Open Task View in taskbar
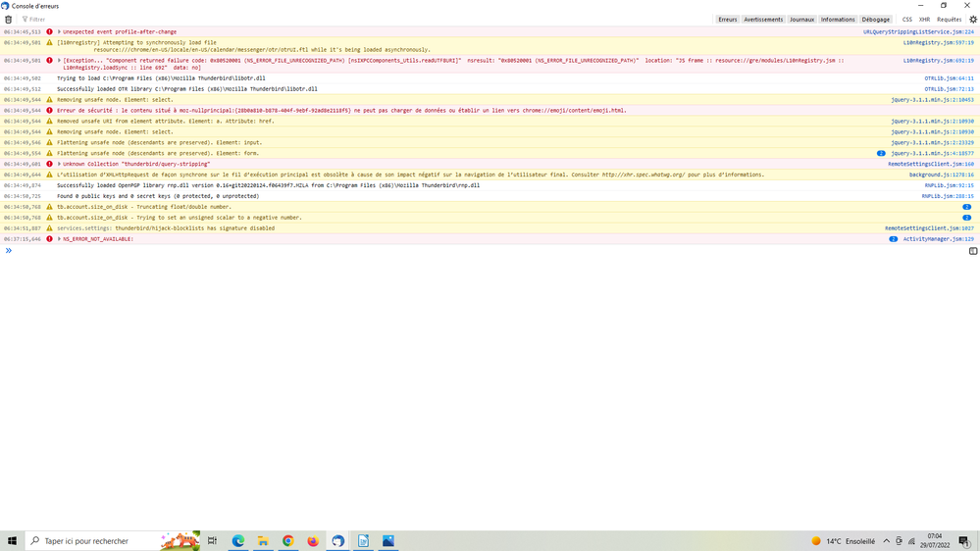 (x=213, y=541)
